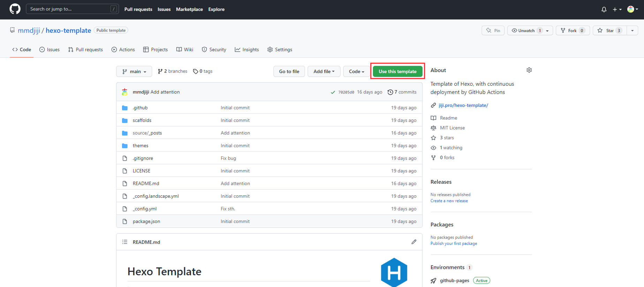
Task: Open mmdjiji owner profile link
Action: [x=29, y=30]
